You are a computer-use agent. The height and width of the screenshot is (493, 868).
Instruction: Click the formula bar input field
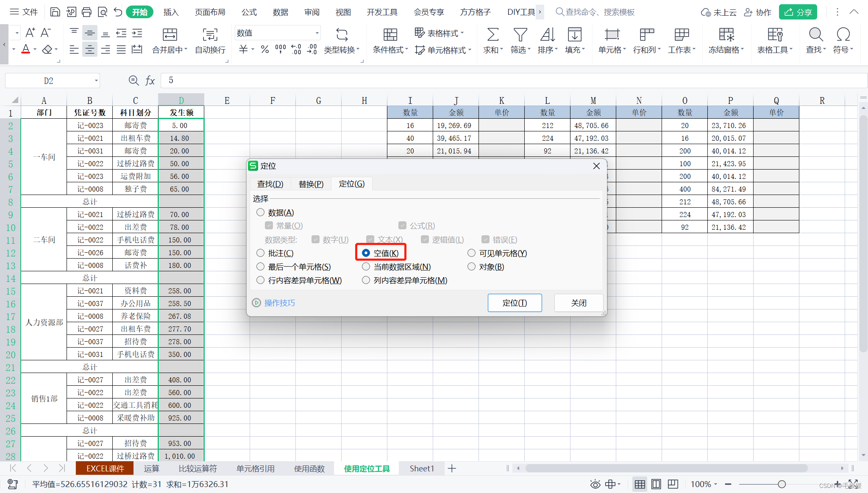513,81
